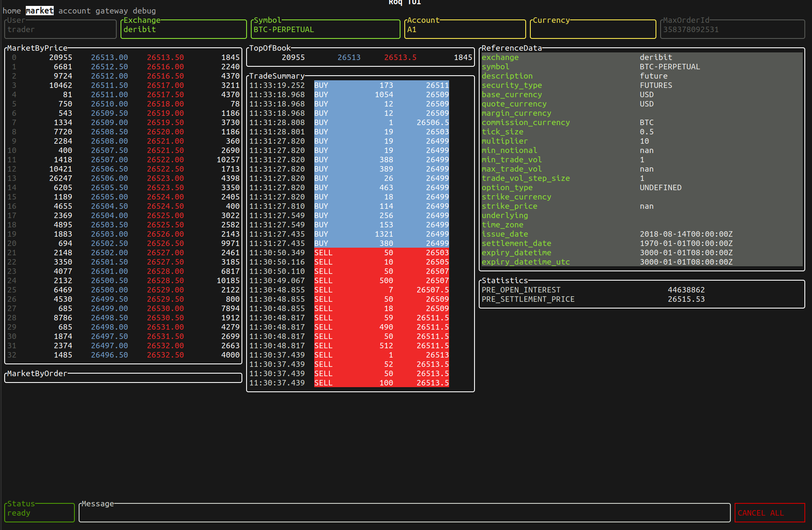Viewport: 812px width, 530px height.
Task: Click bid quantity 20955 in MarketByPrice
Action: 60,57
